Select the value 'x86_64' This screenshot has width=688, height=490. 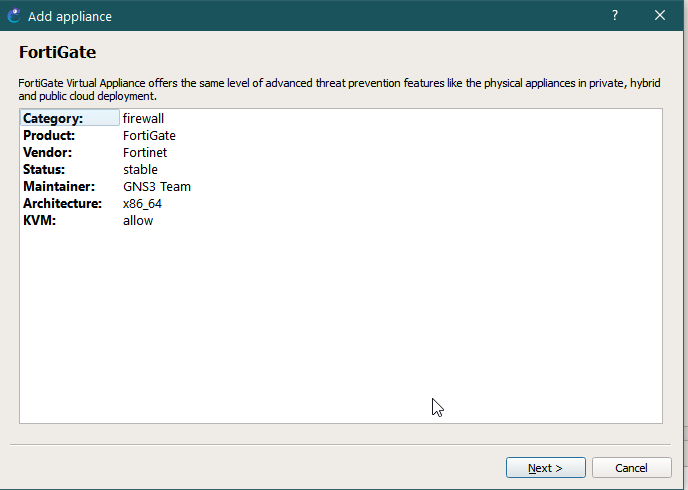142,204
